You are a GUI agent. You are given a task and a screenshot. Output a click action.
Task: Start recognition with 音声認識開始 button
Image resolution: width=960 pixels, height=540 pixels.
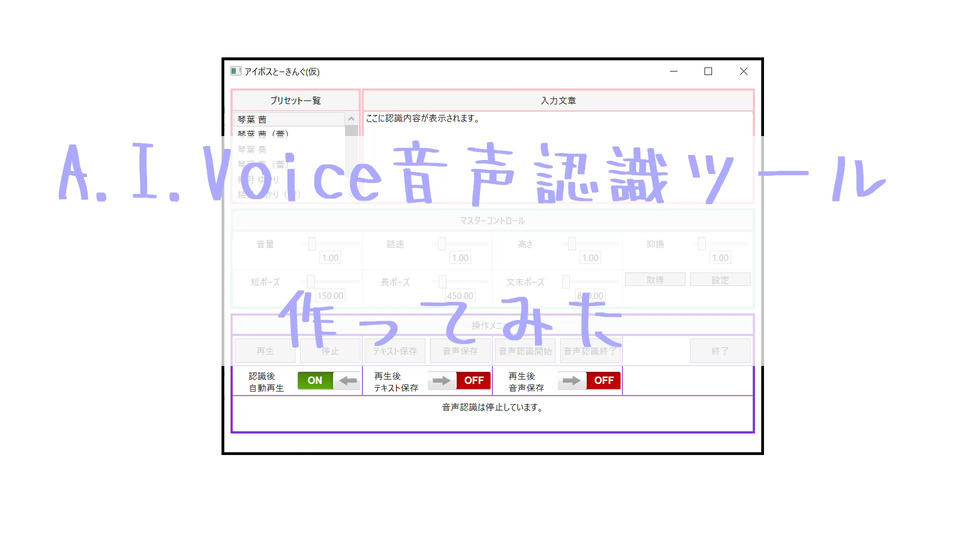pos(525,351)
